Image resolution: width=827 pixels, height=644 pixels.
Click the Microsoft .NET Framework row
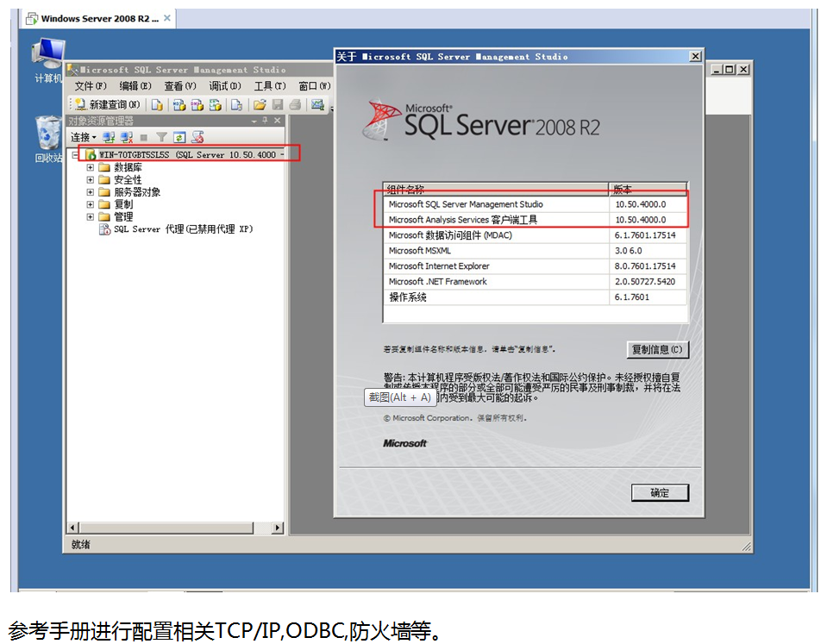click(x=536, y=282)
